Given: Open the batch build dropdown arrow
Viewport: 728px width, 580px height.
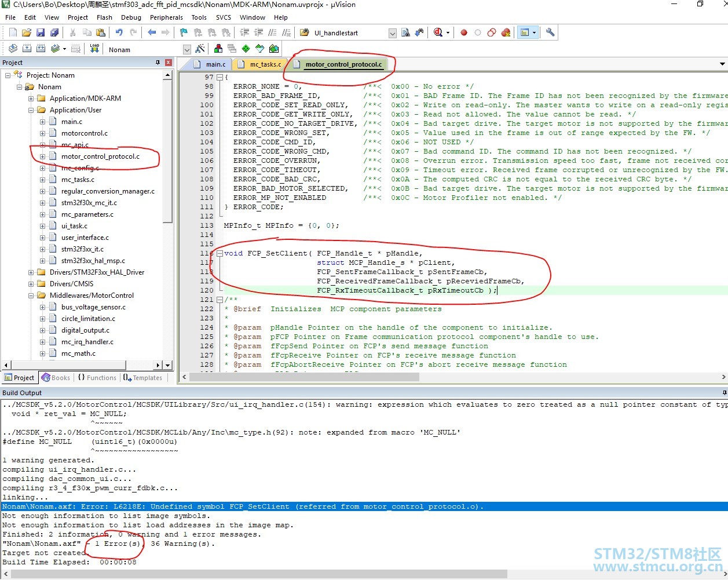Looking at the screenshot, I should (64, 49).
